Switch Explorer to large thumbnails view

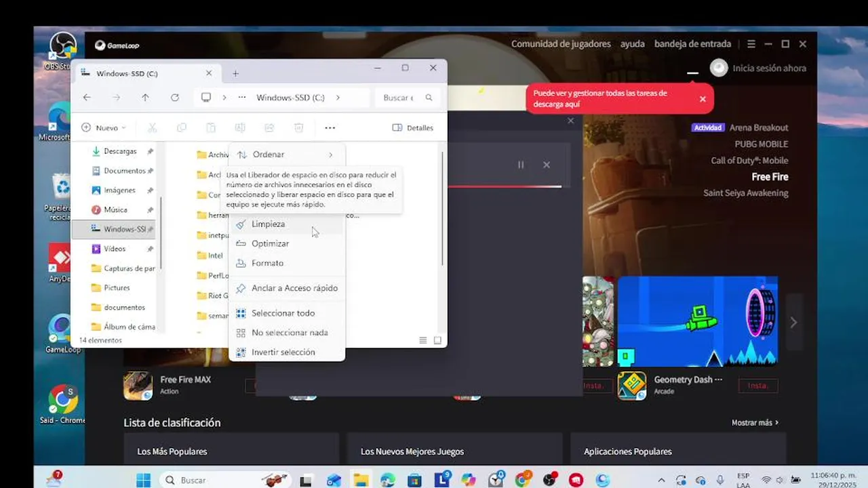coord(437,340)
